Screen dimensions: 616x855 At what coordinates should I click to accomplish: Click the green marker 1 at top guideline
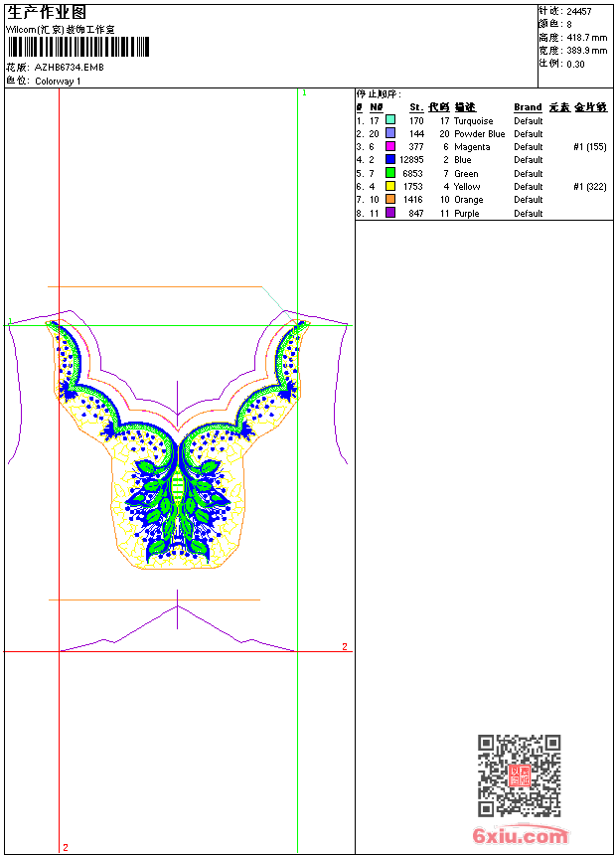[304, 92]
